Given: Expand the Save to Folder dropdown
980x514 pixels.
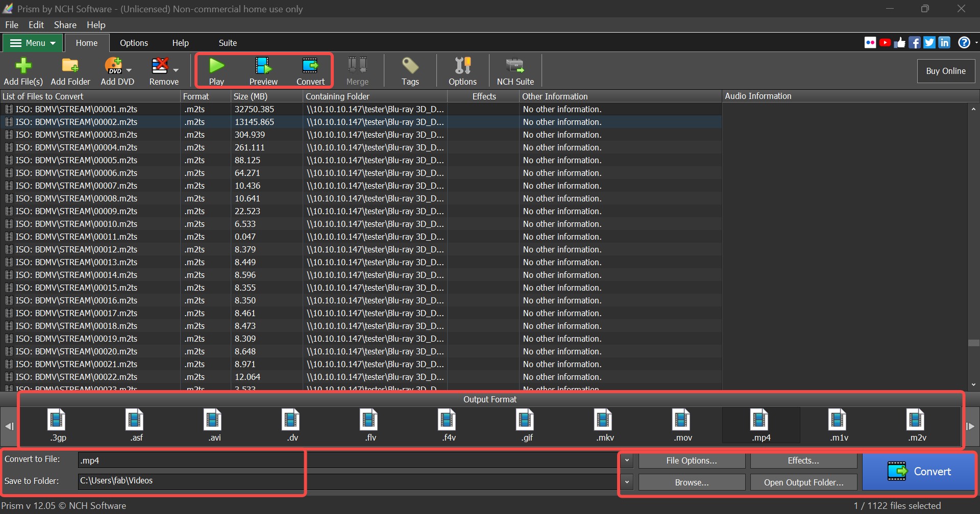Looking at the screenshot, I should point(626,481).
